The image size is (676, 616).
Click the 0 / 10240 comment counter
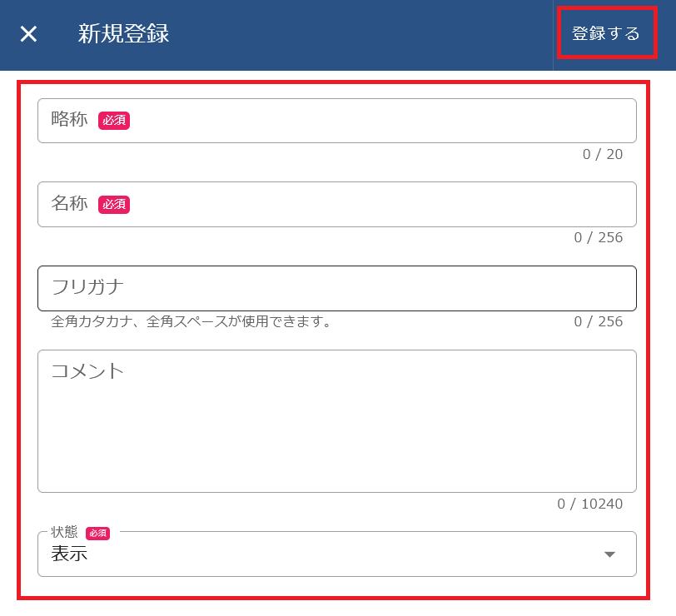(x=589, y=504)
